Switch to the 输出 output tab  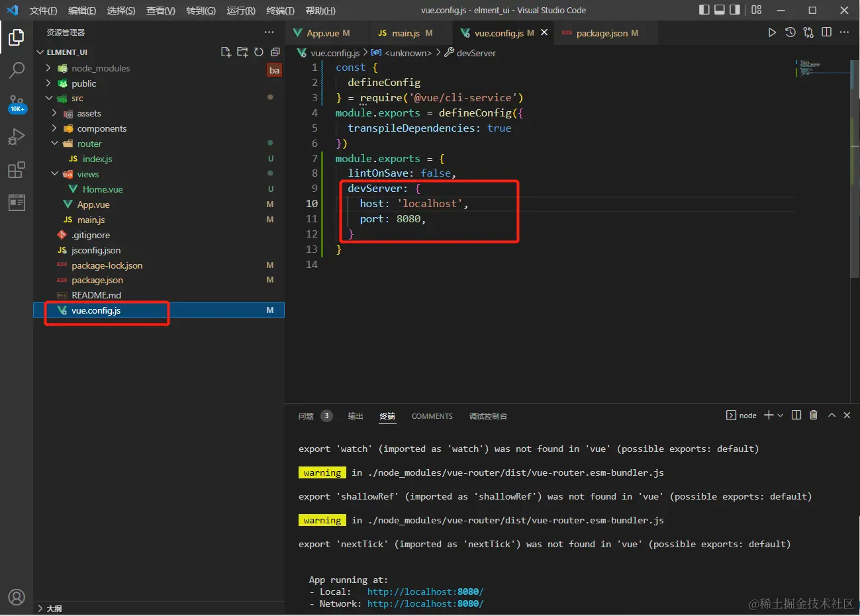(x=356, y=416)
